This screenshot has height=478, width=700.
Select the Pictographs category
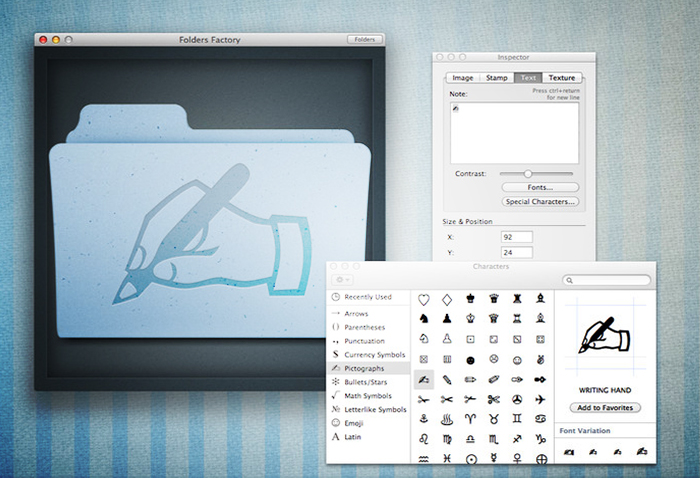pos(369,368)
